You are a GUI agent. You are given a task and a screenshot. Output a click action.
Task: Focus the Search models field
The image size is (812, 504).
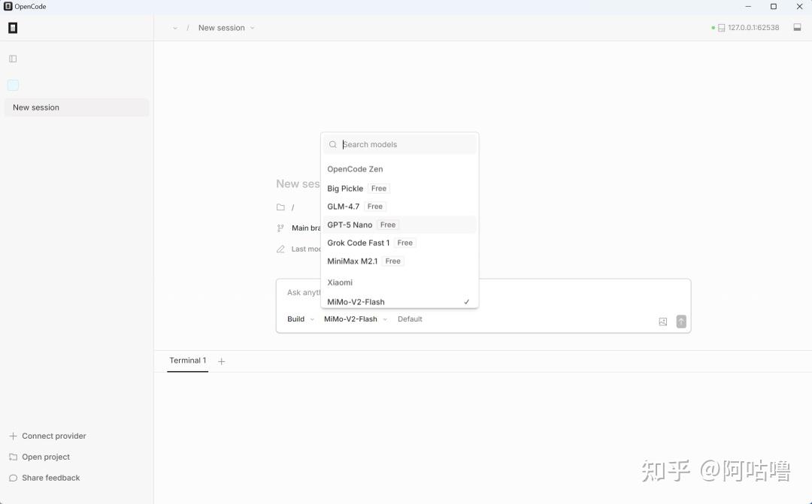400,144
